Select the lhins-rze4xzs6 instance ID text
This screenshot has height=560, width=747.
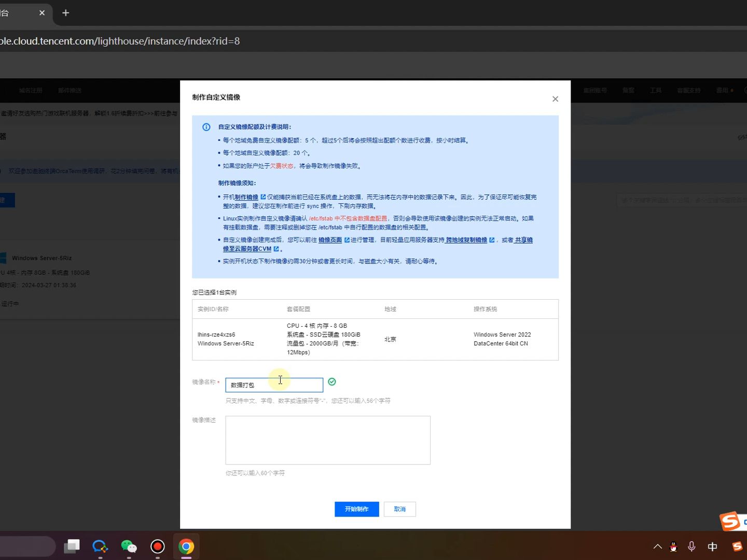216,334
